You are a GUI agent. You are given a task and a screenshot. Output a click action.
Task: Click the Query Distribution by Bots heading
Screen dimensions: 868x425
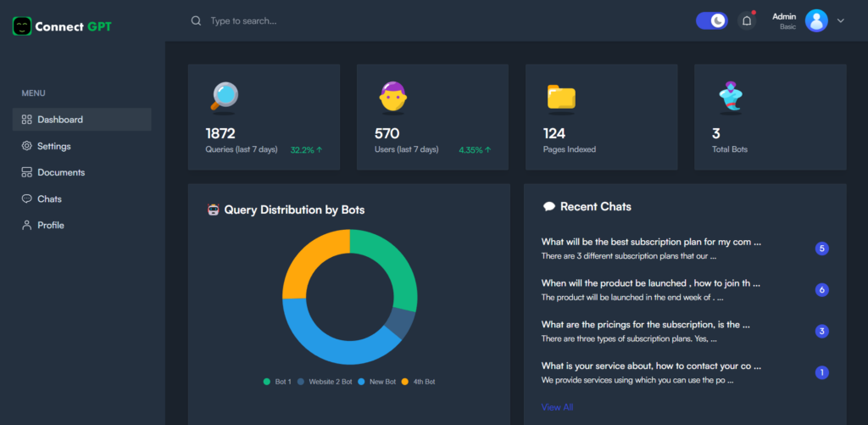[x=294, y=210]
